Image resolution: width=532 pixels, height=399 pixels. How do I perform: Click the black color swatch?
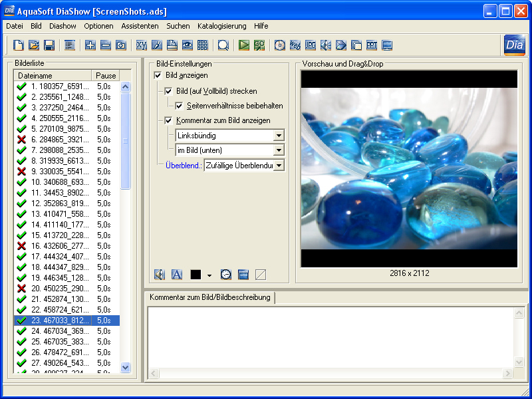click(x=196, y=274)
